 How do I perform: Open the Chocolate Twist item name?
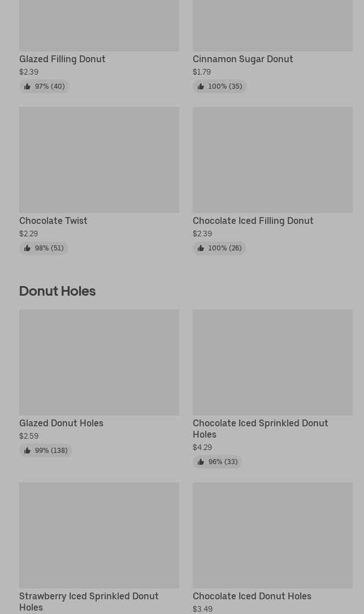pyautogui.click(x=53, y=220)
